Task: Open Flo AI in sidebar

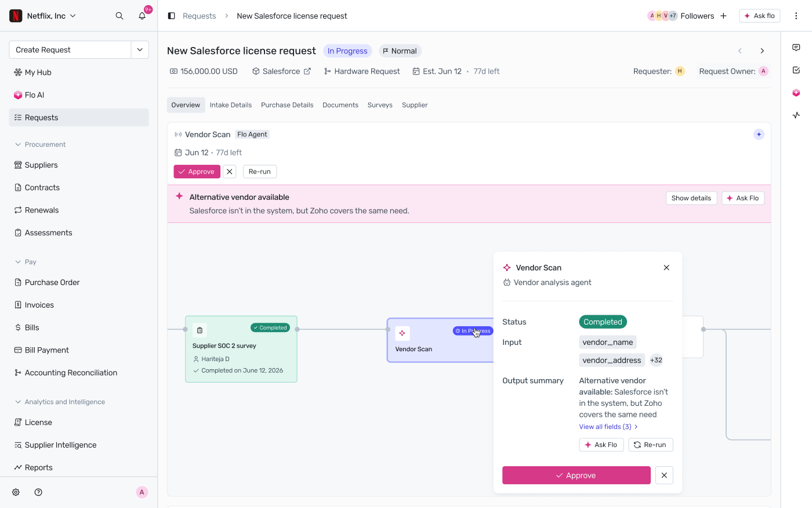Action: coord(79,95)
